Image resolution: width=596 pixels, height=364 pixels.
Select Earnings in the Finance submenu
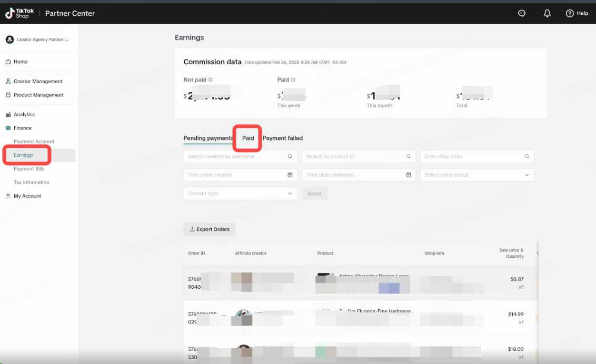point(24,155)
